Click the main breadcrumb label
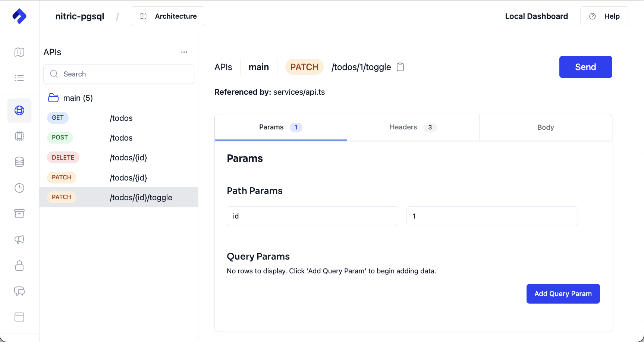Screen dimensions: 644x342 259,67
